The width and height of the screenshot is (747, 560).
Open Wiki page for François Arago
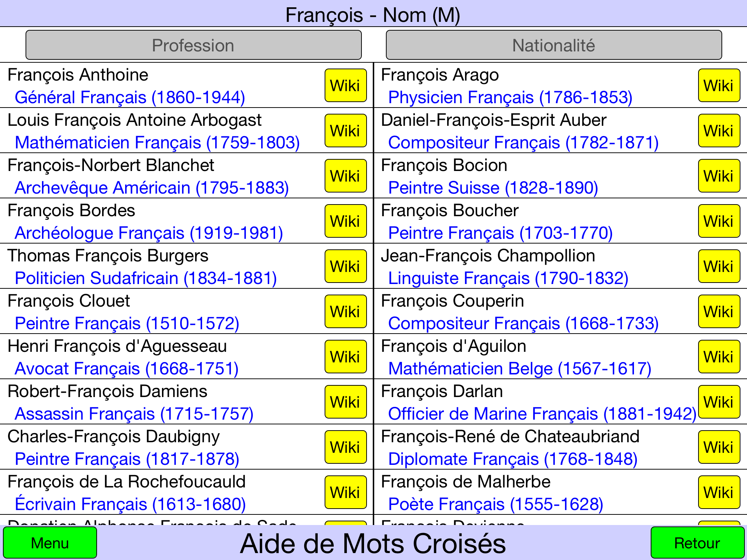click(719, 85)
